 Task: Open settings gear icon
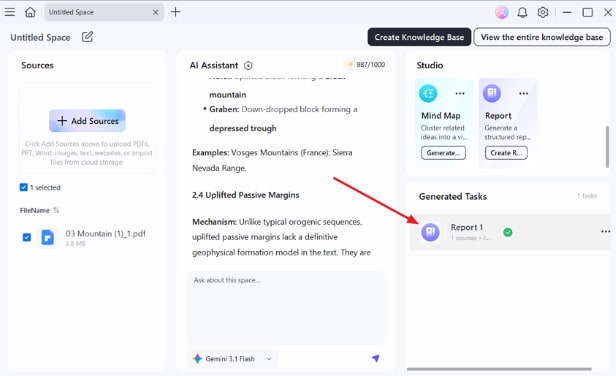tap(543, 13)
